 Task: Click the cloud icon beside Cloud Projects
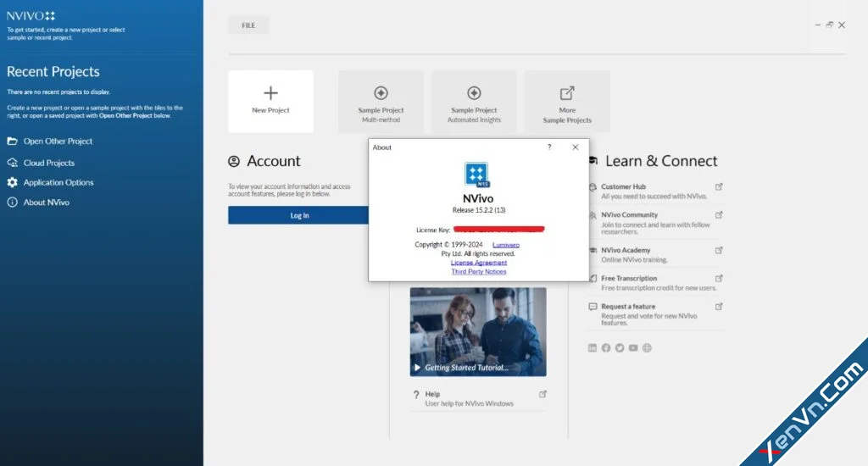(12, 163)
